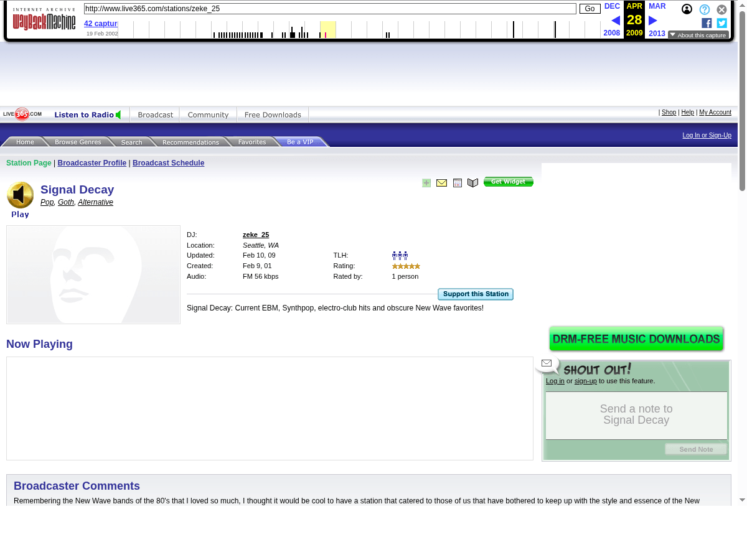Viewport: 747px width, 560px height.
Task: Open the Pop genre link
Action: pyautogui.click(x=47, y=202)
